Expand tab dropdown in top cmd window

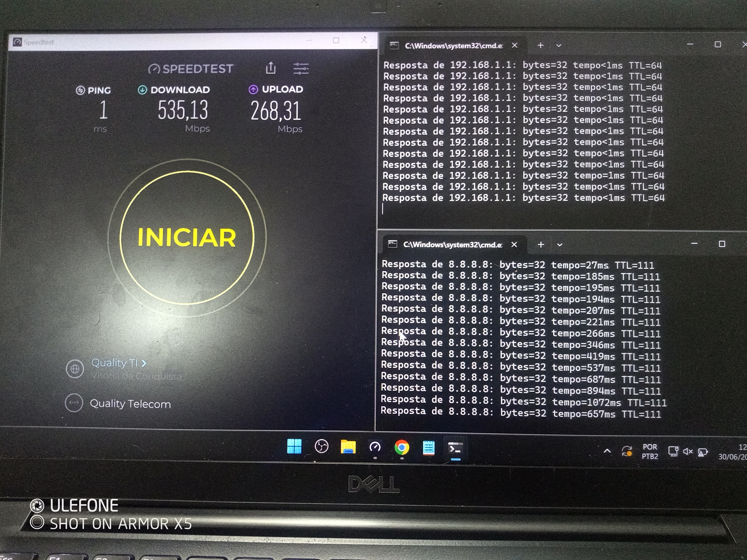tap(559, 45)
